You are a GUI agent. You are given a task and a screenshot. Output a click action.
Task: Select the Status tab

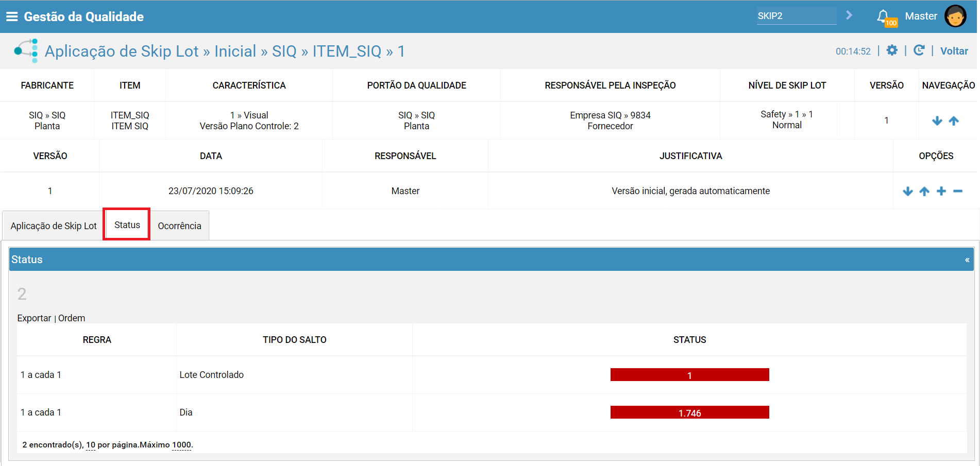coord(127,225)
